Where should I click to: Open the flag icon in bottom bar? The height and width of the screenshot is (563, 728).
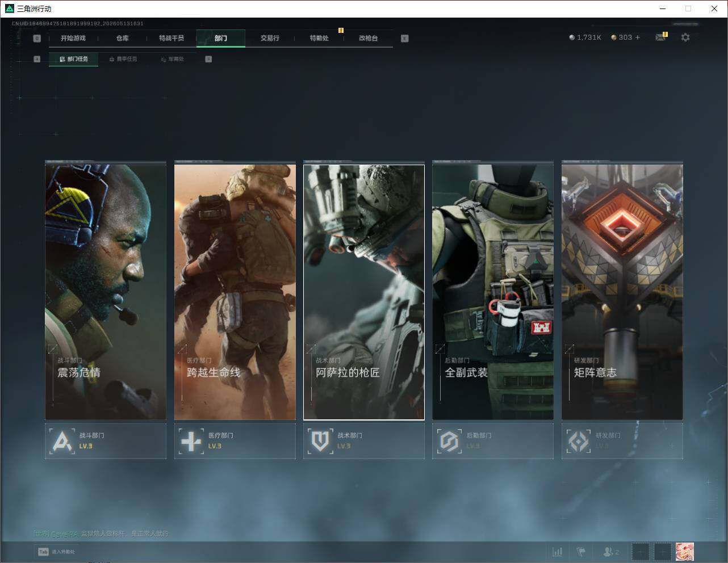581,552
